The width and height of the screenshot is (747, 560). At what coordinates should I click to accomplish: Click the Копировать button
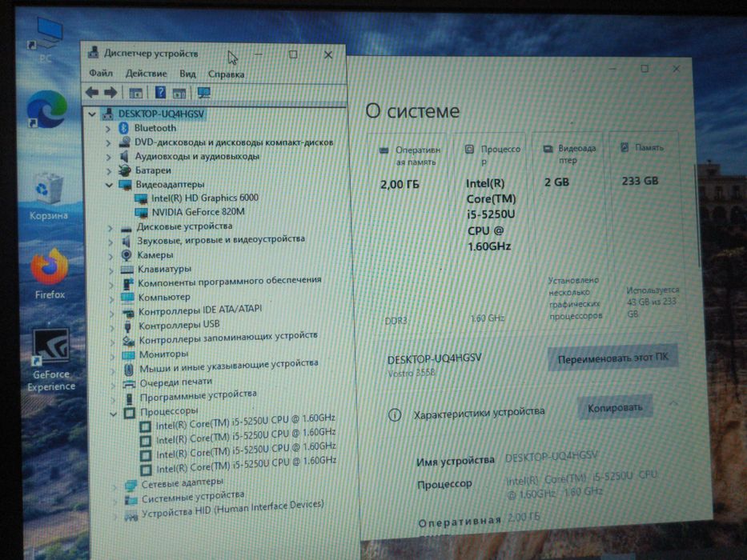[x=615, y=408]
